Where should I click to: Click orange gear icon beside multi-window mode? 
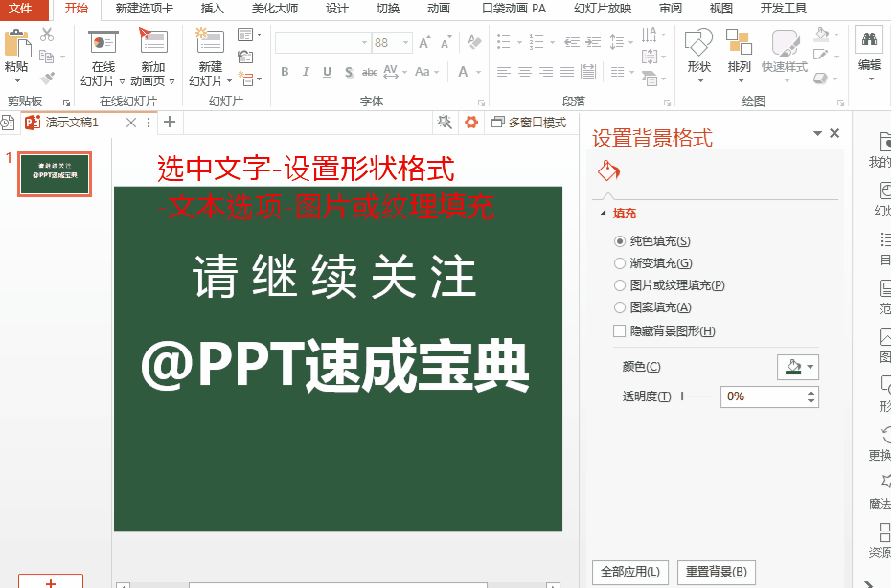[x=471, y=123]
